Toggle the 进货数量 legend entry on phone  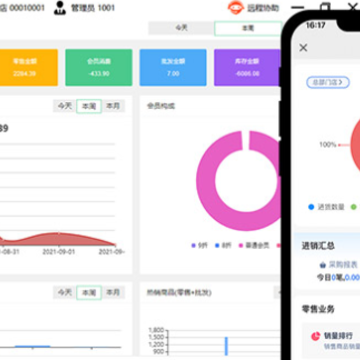click(326, 207)
